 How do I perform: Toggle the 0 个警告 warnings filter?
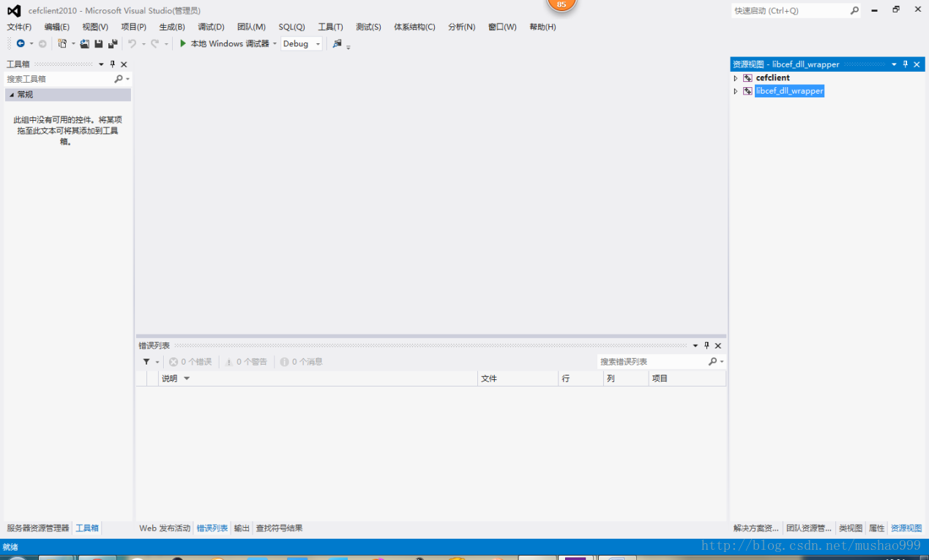[x=246, y=362]
